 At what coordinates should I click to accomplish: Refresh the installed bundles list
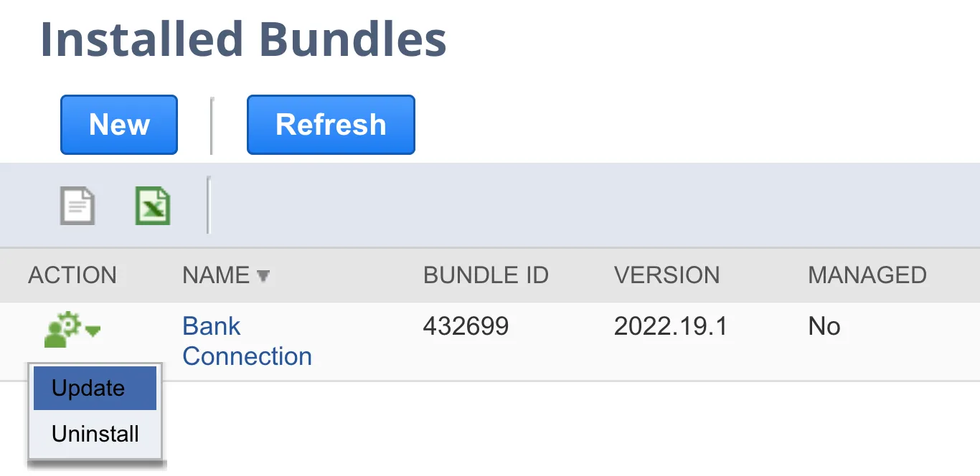click(331, 125)
